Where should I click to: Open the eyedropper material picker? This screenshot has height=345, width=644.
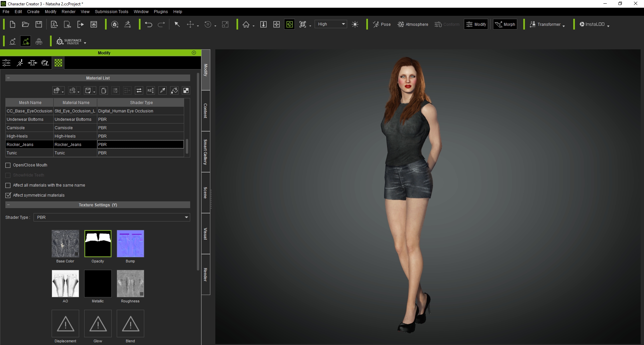pyautogui.click(x=162, y=90)
